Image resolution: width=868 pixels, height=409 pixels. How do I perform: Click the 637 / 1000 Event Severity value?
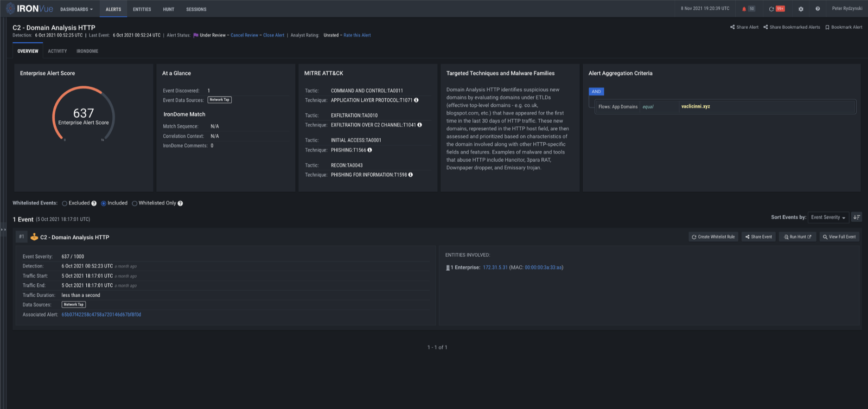click(73, 257)
